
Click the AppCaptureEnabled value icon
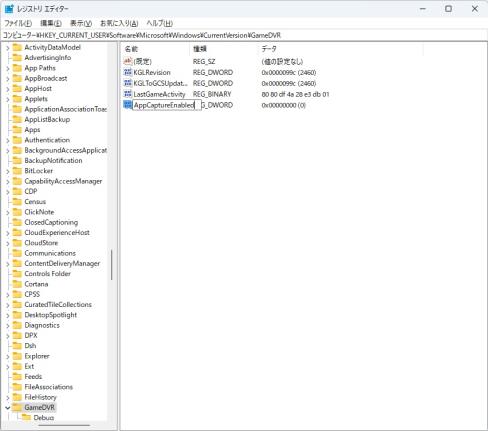tap(128, 105)
